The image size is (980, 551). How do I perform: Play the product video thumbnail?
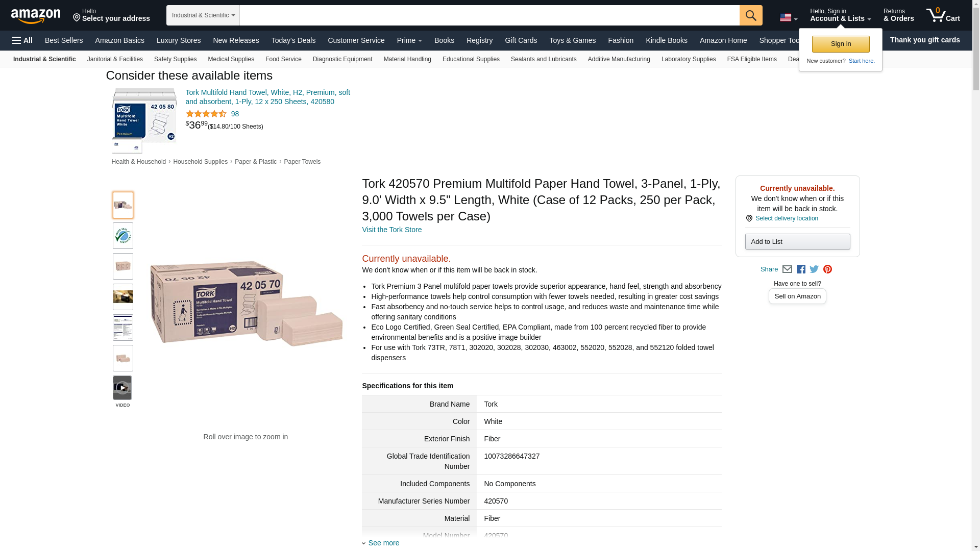pos(122,388)
